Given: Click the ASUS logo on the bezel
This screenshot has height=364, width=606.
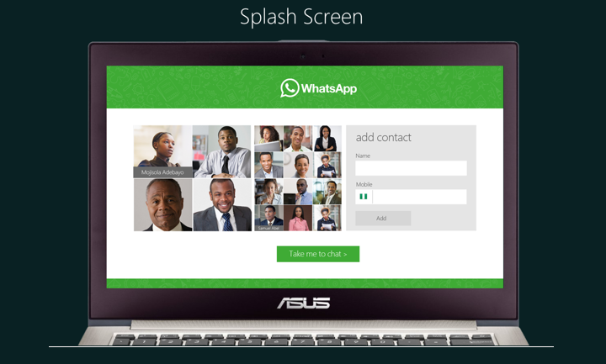Looking at the screenshot, I should [x=303, y=303].
